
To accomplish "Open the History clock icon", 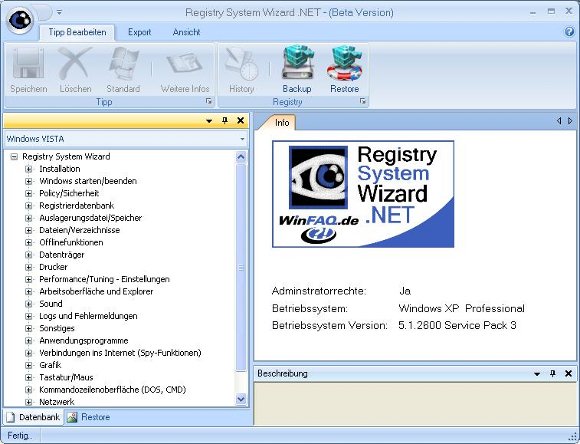I will click(x=242, y=64).
